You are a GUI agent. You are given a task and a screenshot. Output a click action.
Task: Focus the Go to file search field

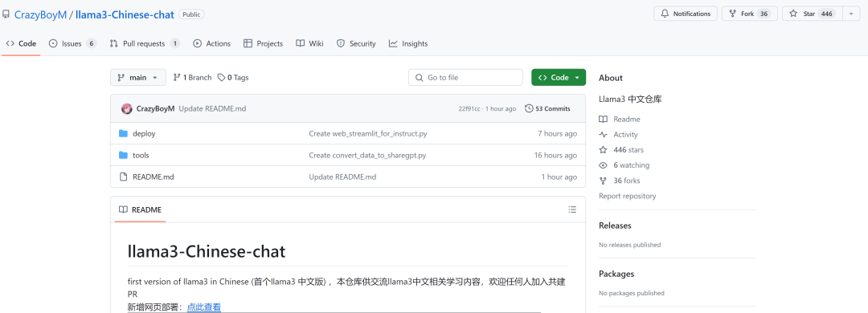(465, 77)
